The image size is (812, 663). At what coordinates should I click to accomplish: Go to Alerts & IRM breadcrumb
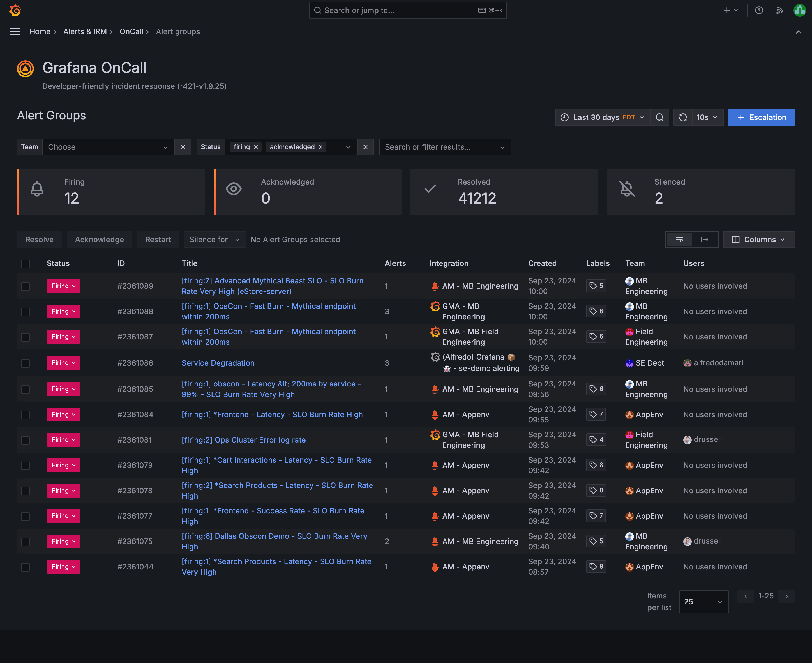click(x=85, y=32)
